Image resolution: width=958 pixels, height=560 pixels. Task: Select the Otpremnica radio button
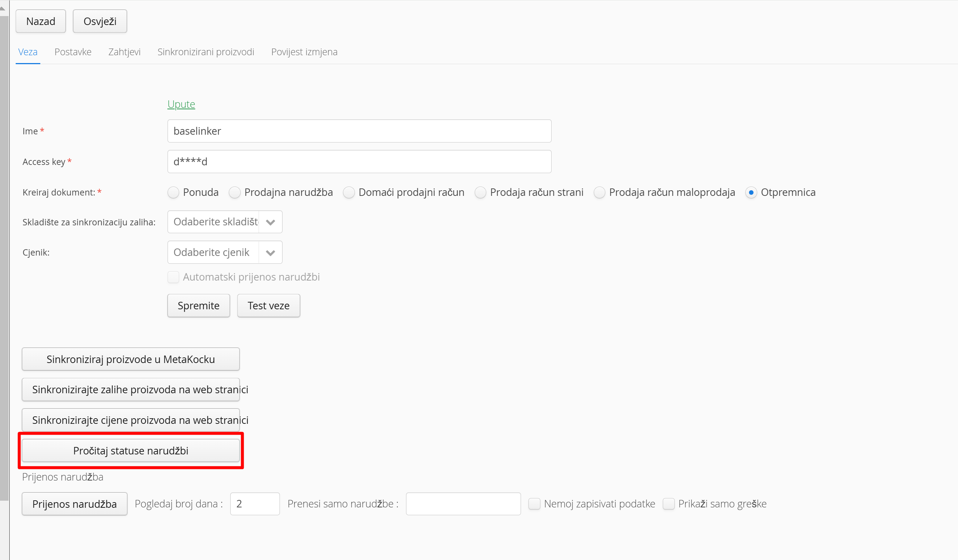point(751,193)
